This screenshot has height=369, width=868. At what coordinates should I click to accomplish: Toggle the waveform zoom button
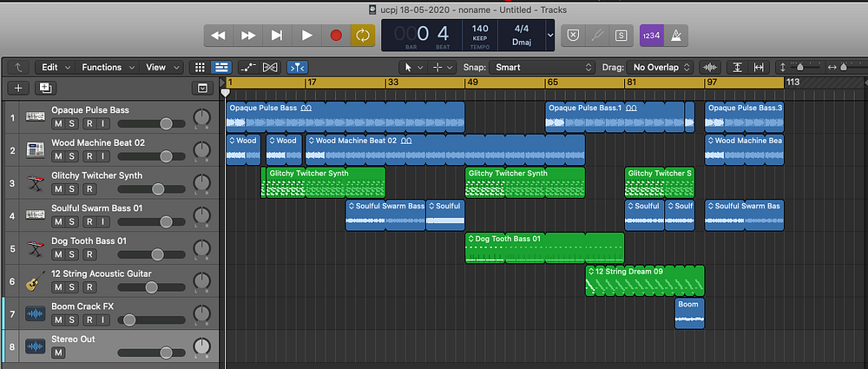[x=710, y=67]
